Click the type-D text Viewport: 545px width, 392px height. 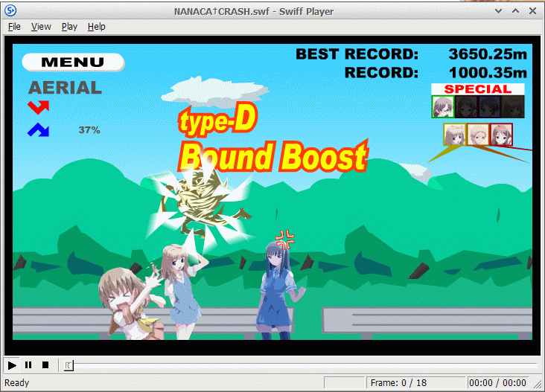coord(218,121)
